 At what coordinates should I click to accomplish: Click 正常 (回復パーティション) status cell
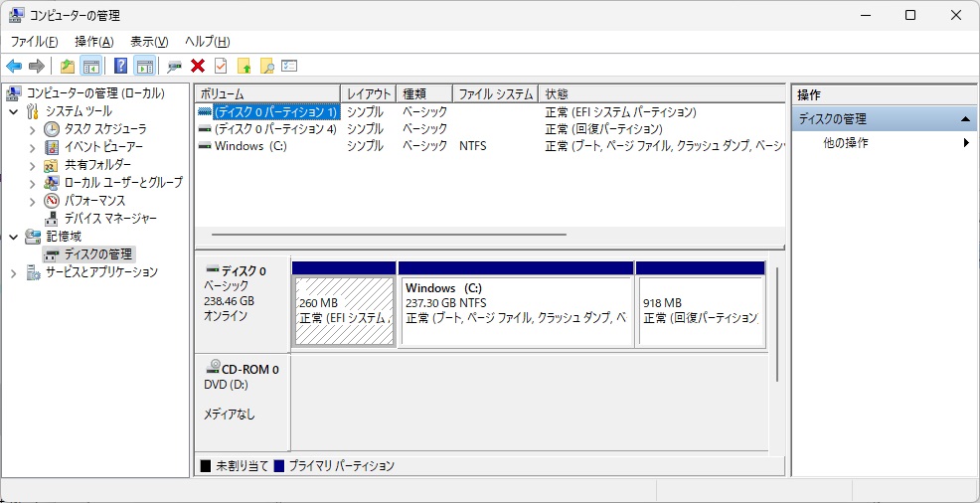click(603, 129)
